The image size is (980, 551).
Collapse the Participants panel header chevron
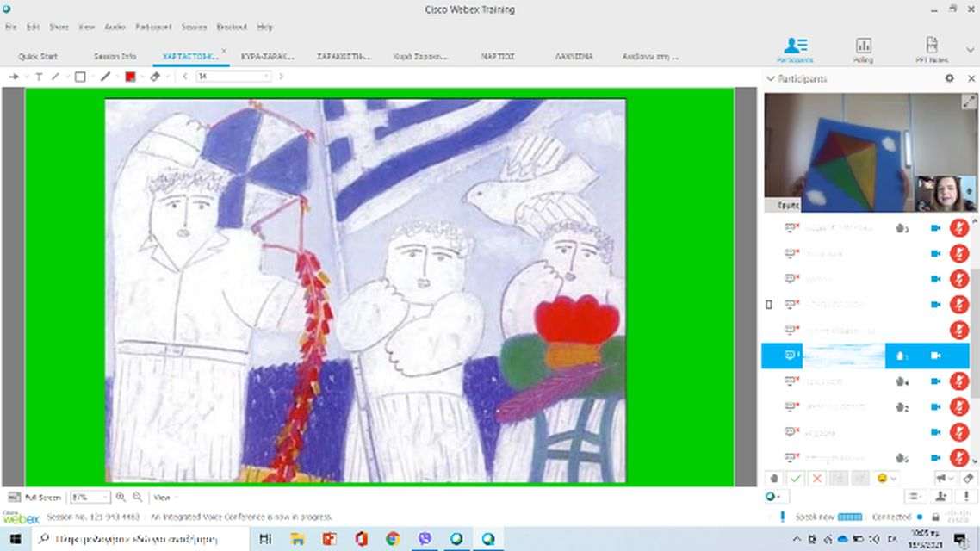pyautogui.click(x=771, y=78)
